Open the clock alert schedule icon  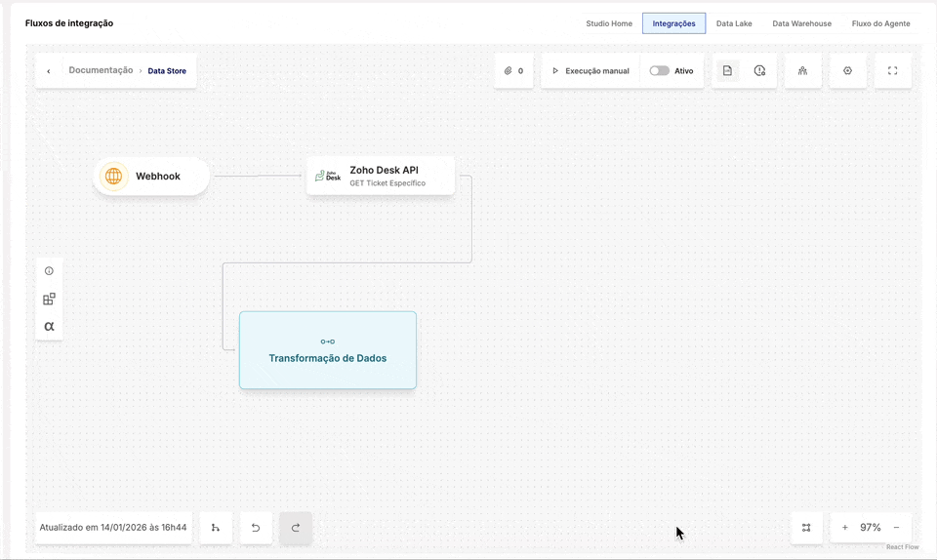click(x=759, y=71)
